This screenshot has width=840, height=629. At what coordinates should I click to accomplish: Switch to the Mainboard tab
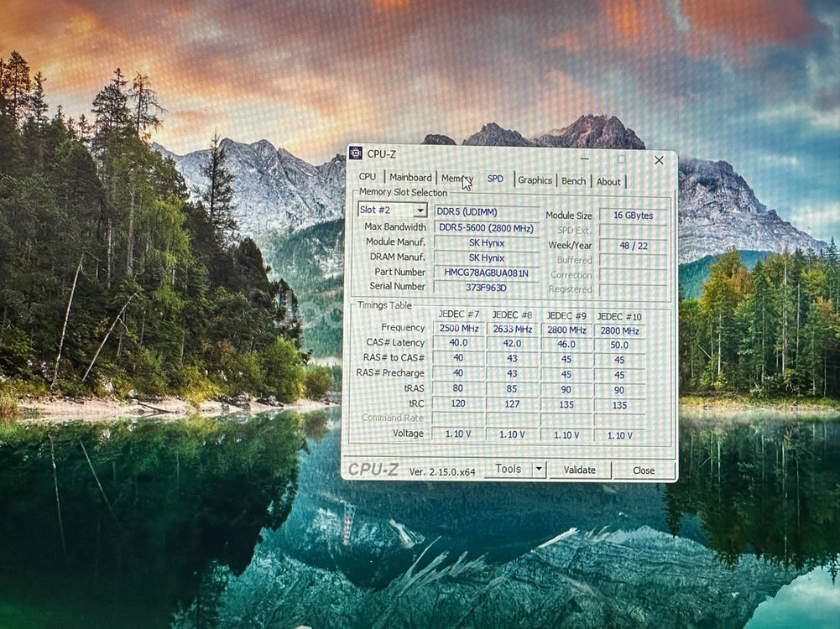[410, 177]
